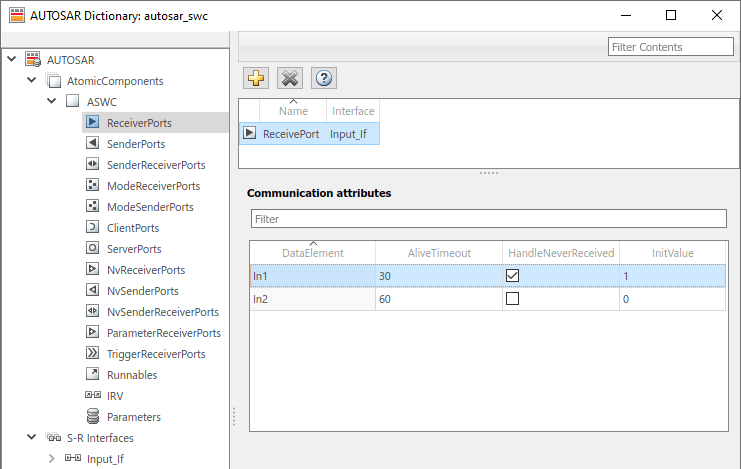Select the TriggerReceiverPorts tree label

(156, 354)
